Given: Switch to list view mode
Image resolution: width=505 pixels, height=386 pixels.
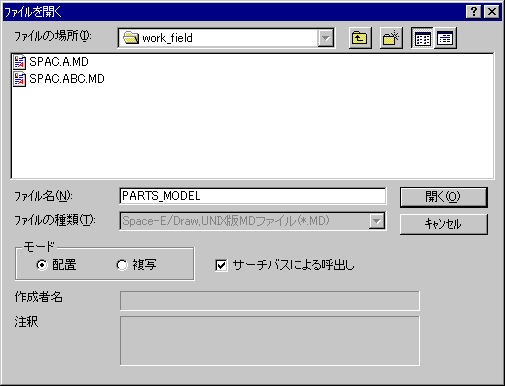Looking at the screenshot, I should click(422, 38).
